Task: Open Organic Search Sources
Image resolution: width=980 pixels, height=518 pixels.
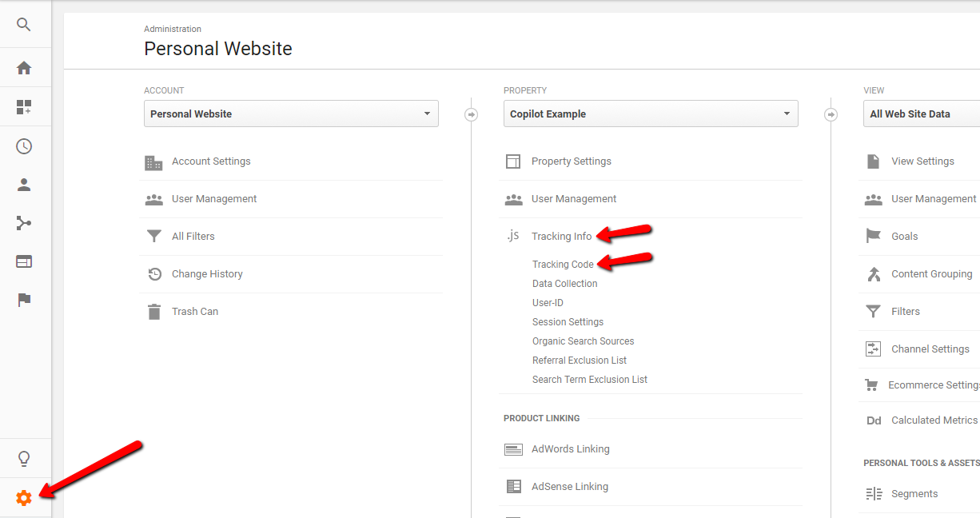Action: coord(583,341)
